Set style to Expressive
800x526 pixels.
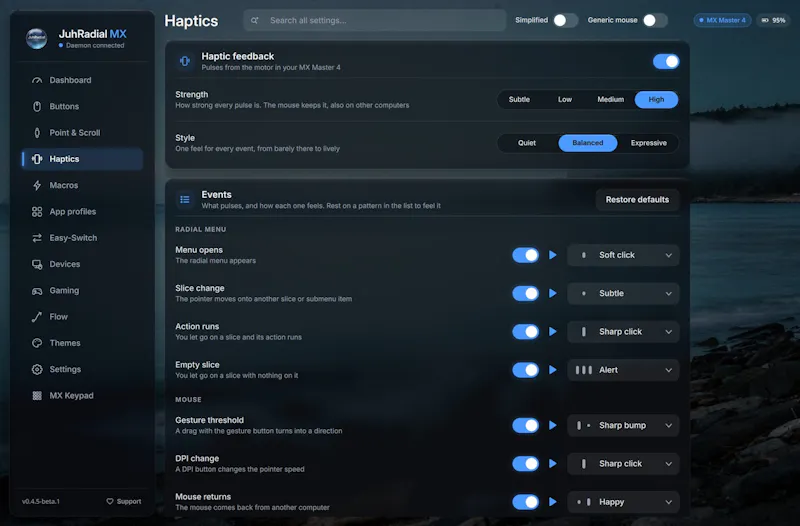pyautogui.click(x=648, y=143)
